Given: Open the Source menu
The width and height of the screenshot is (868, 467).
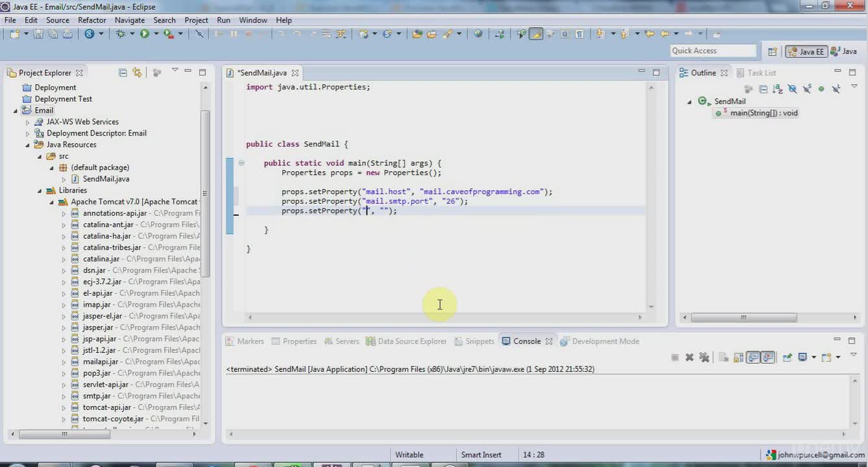Looking at the screenshot, I should (57, 20).
